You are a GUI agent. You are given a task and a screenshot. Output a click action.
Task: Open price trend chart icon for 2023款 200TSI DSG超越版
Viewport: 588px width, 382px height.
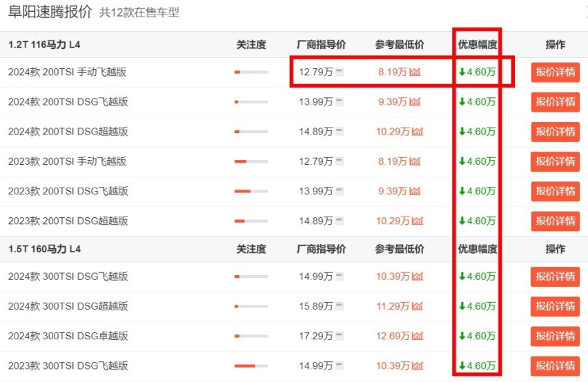point(418,221)
